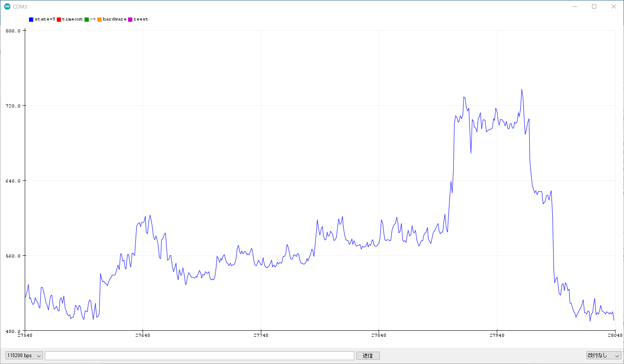Expand the 改行なし line ending dropdown
624x364 pixels.
[x=604, y=355]
